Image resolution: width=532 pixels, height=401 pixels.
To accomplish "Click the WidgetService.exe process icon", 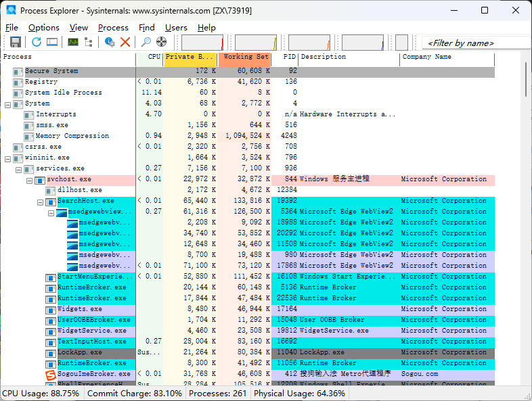I will point(51,332).
